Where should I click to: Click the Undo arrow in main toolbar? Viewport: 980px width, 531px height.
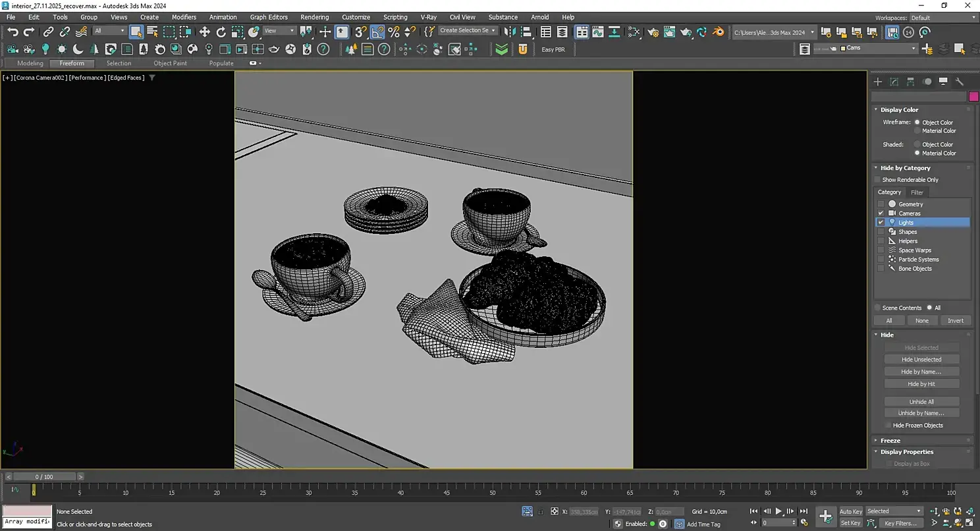tap(13, 32)
